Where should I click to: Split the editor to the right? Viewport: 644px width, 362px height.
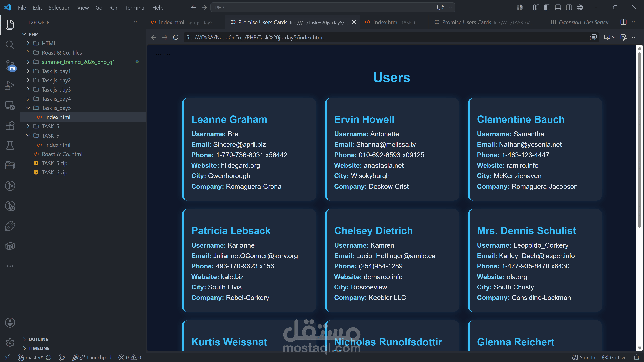click(623, 22)
